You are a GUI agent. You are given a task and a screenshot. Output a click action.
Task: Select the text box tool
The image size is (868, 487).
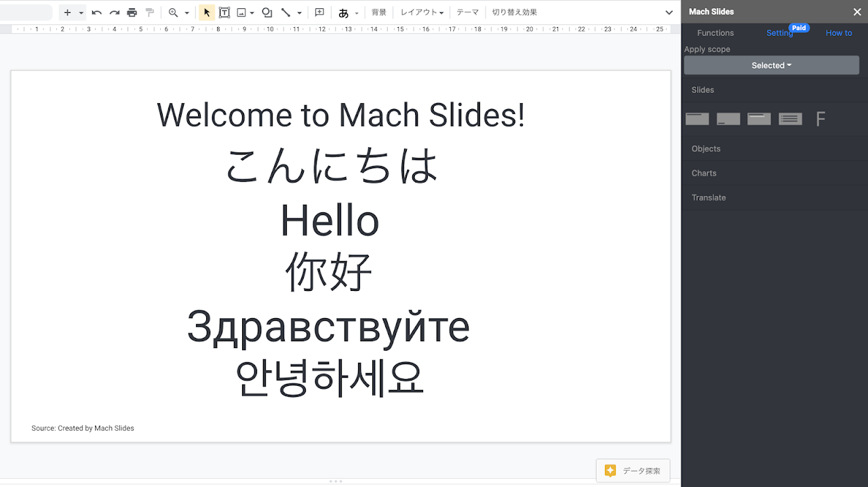pyautogui.click(x=224, y=12)
